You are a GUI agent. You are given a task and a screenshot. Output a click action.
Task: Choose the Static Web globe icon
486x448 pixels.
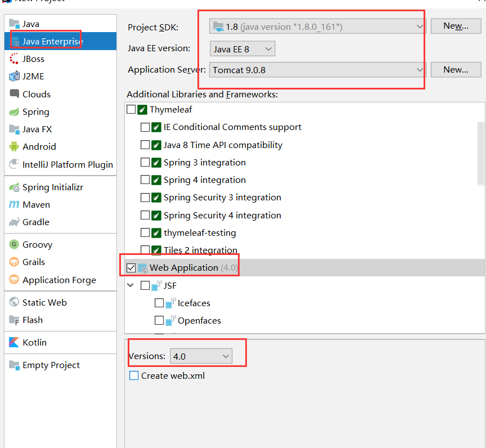coord(14,302)
